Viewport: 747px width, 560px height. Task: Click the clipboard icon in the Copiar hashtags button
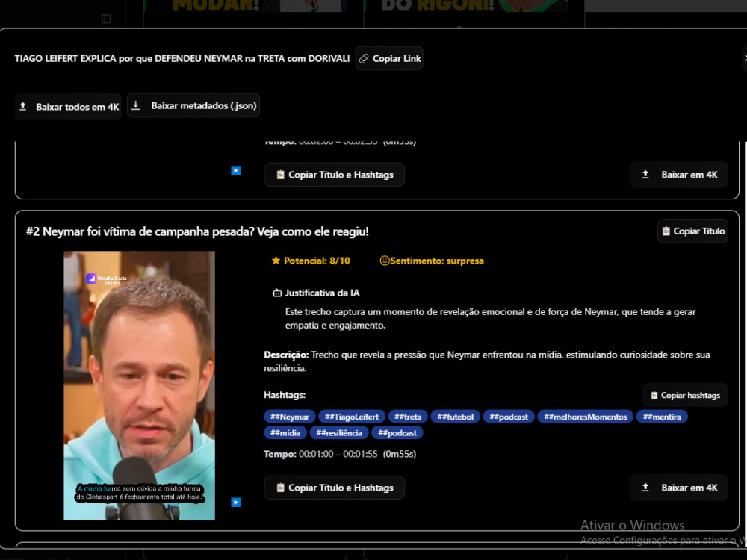point(654,395)
